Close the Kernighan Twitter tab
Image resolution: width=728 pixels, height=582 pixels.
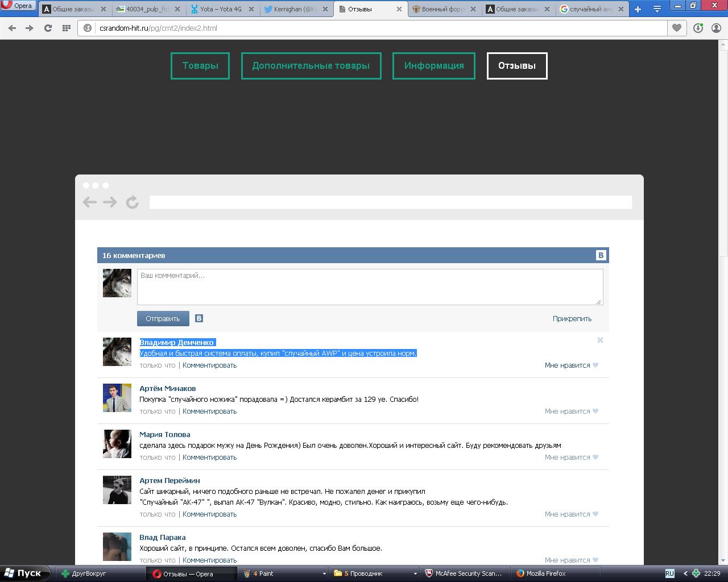pyautogui.click(x=325, y=9)
